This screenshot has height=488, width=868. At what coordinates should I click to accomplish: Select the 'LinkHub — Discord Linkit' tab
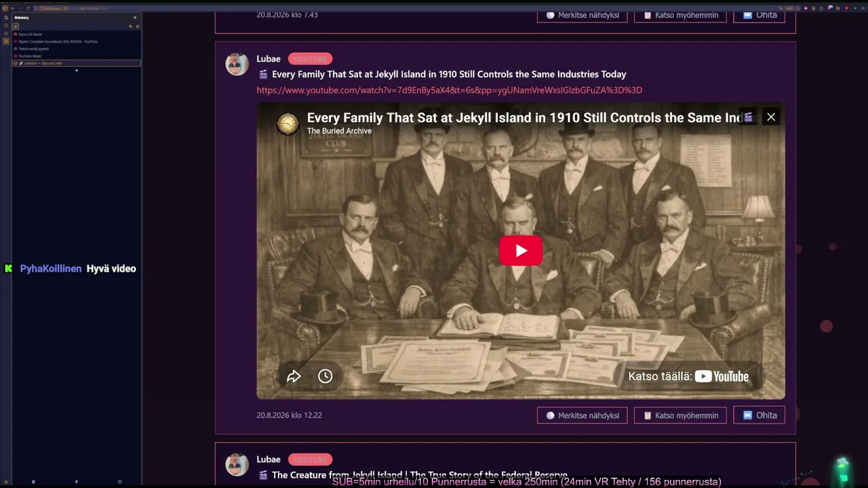(x=76, y=63)
